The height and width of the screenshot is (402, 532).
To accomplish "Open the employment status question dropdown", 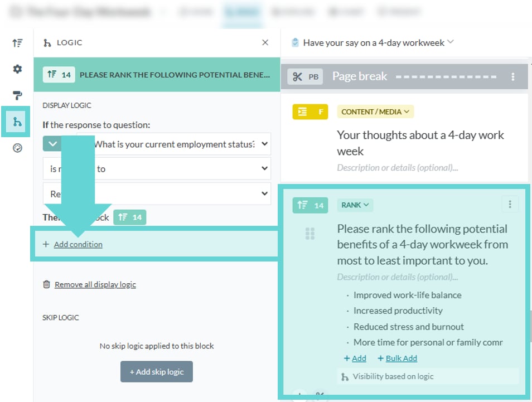I will (174, 144).
